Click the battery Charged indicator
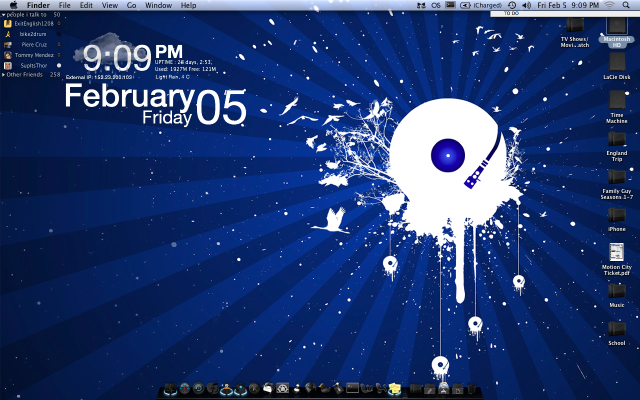The width and height of the screenshot is (640, 400). pos(481,5)
